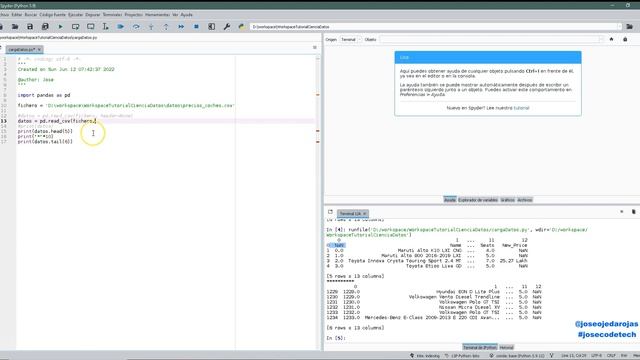Open the tutorial link in Help pane
640x360 pixels.
click(521, 108)
